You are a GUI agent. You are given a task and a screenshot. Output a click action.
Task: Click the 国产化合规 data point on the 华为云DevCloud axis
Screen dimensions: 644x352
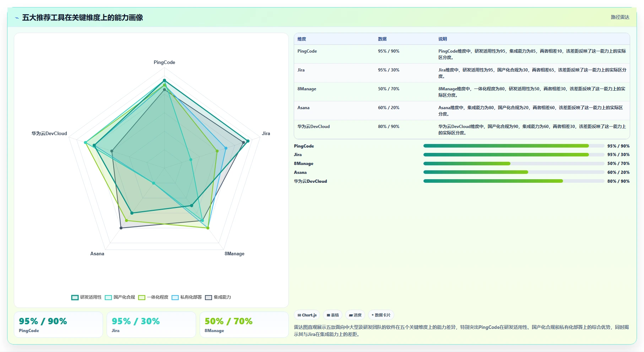tap(85, 143)
